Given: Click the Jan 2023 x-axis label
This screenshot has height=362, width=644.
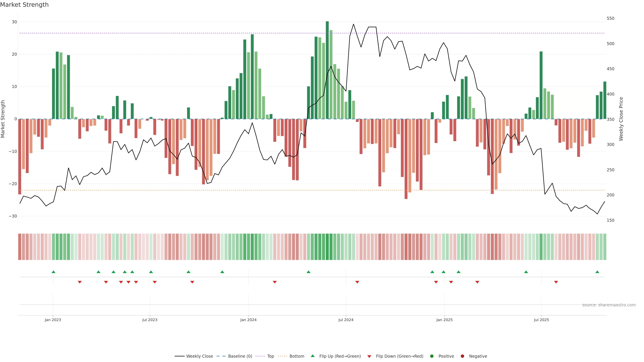Looking at the screenshot, I should pos(53,320).
